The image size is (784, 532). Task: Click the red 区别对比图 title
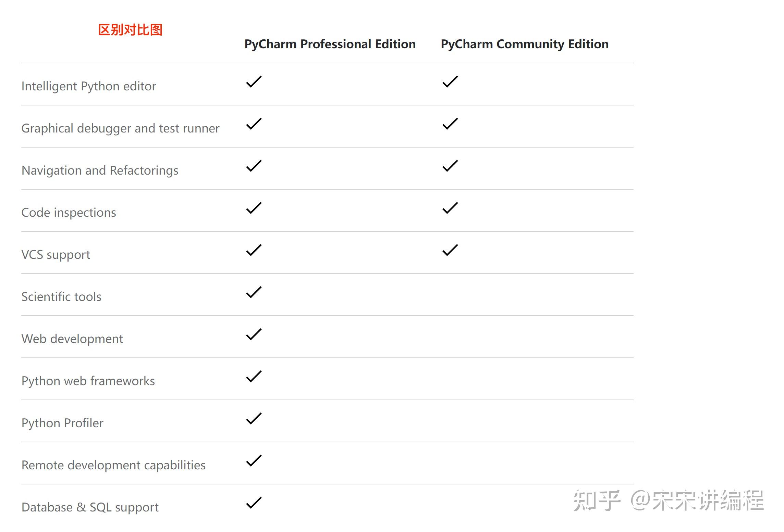tap(130, 30)
